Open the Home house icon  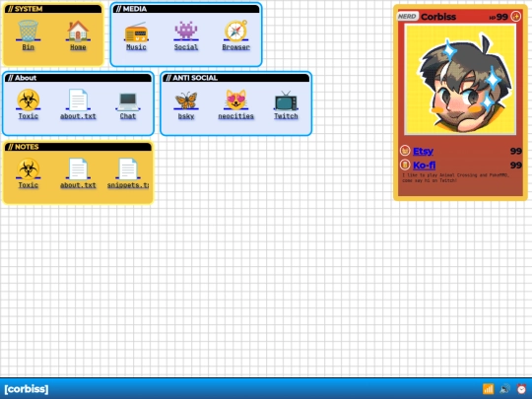click(x=78, y=31)
